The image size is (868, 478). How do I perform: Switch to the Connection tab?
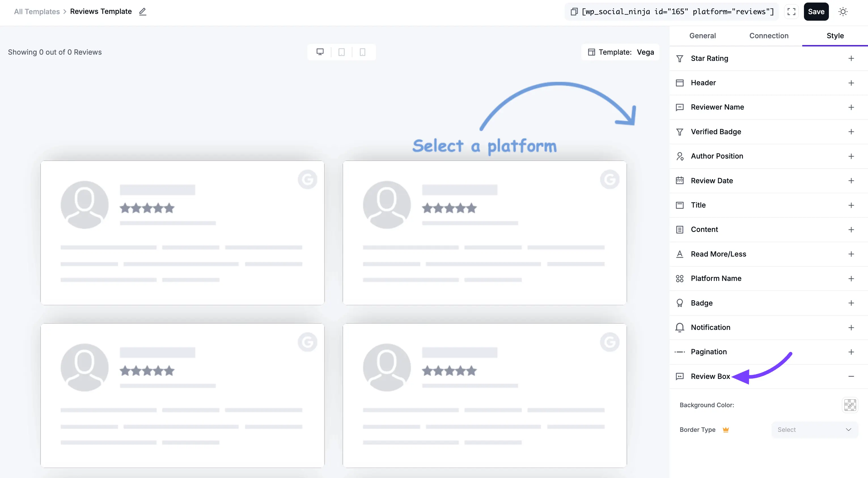point(769,35)
